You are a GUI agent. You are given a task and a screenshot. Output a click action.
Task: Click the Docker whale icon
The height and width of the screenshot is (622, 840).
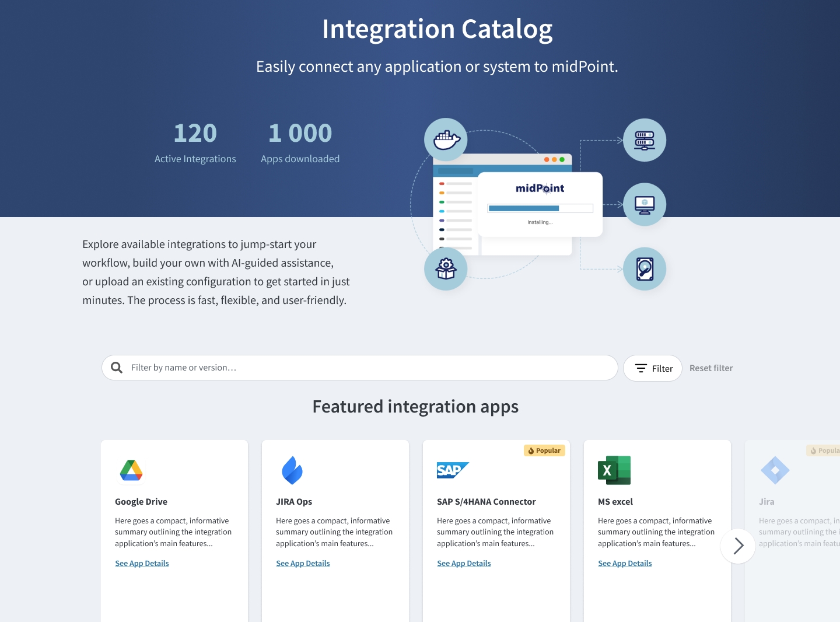446,140
